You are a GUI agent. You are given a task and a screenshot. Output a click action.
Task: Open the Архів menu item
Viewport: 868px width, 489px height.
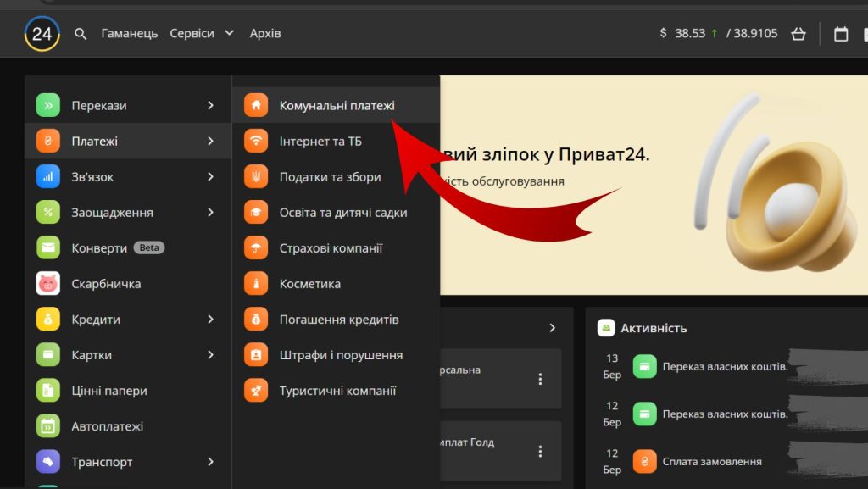tap(264, 34)
